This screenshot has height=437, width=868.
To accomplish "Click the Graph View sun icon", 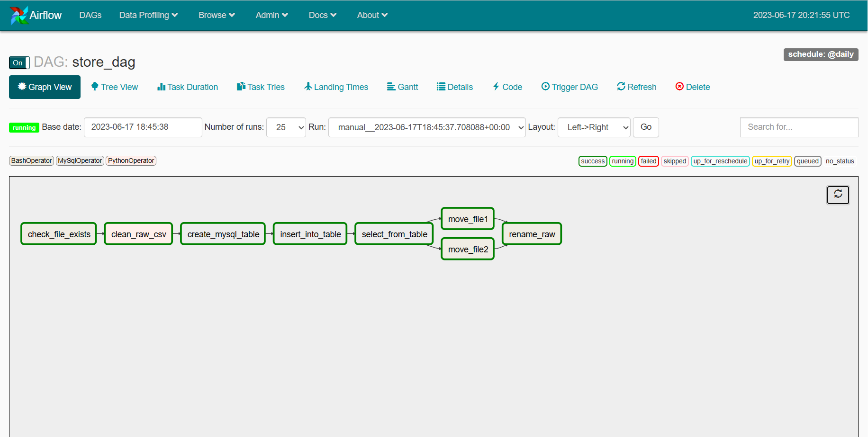I will (x=22, y=86).
